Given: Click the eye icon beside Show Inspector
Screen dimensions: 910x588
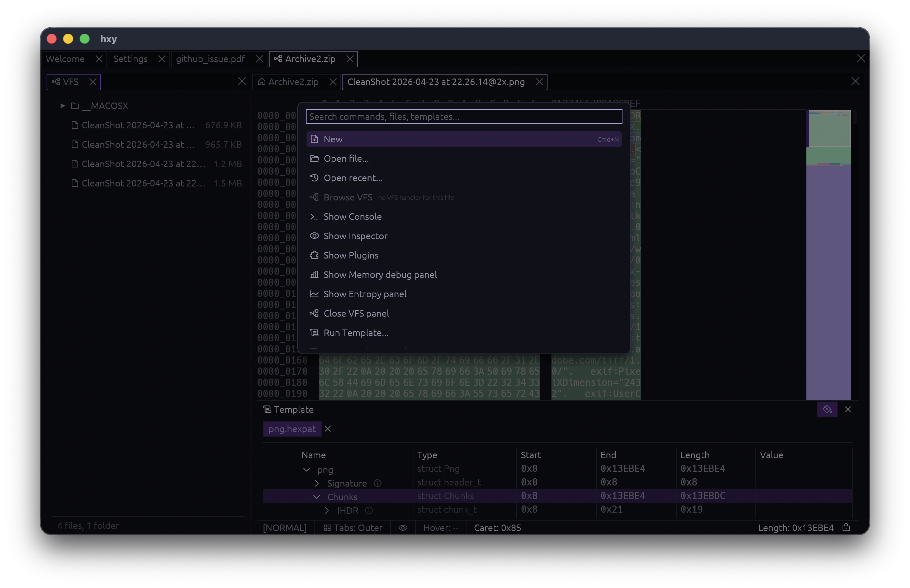Looking at the screenshot, I should click(x=314, y=236).
